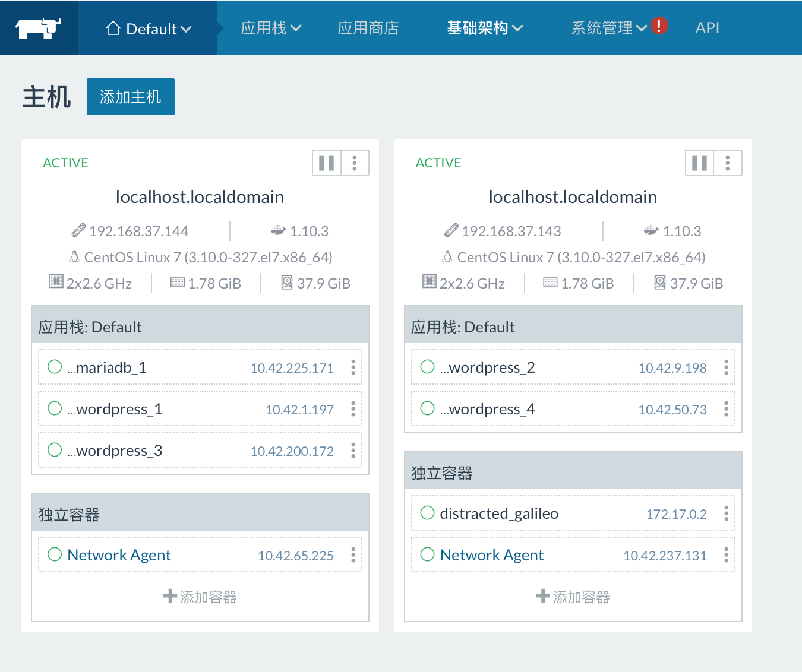Click status circle of Network Agent 10.42.237.131
The height and width of the screenshot is (672, 802).
(x=428, y=554)
